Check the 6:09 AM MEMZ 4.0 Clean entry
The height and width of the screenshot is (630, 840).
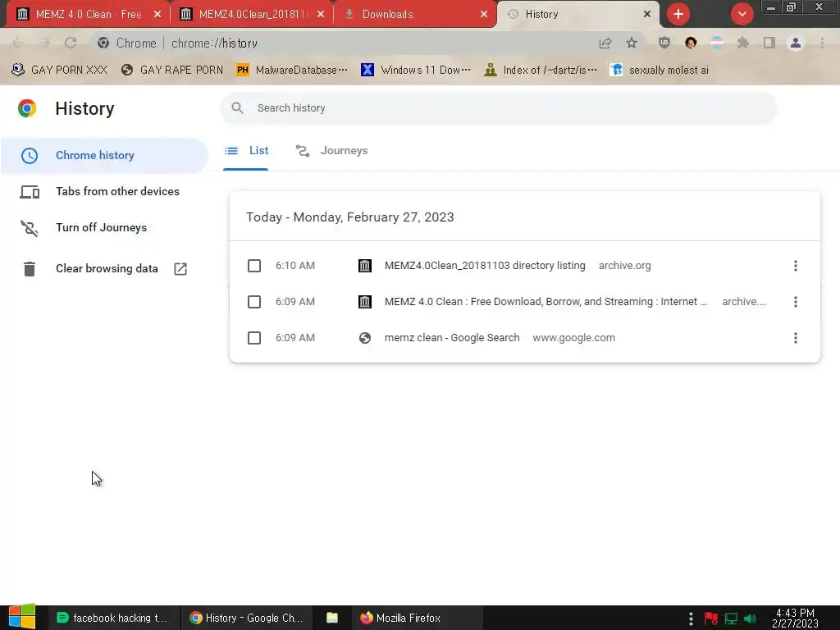[254, 302]
